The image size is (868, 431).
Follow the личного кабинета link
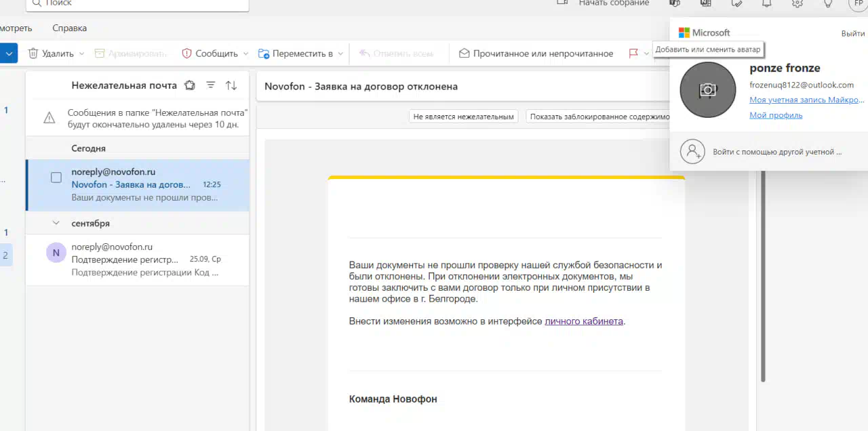[584, 321]
